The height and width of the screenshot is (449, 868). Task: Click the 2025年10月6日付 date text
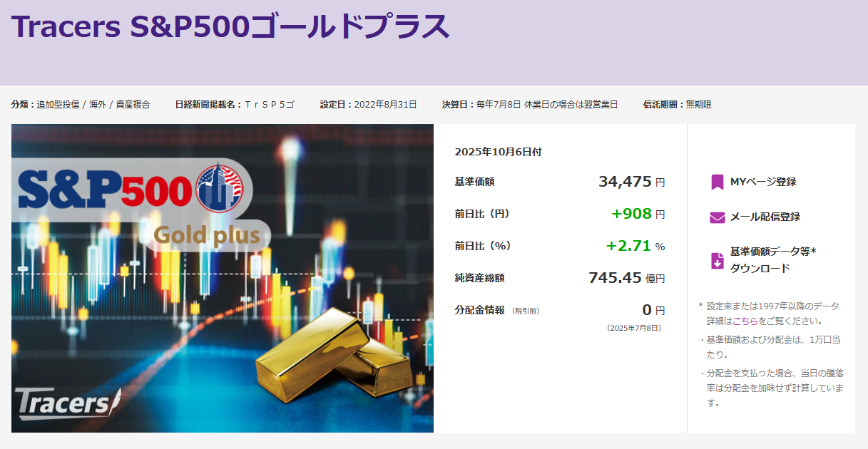pos(498,152)
